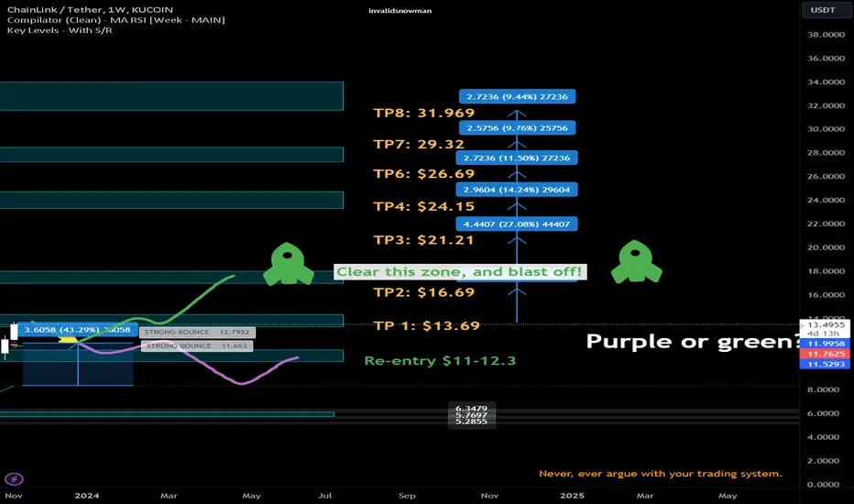Screen dimensions: 854x504
Task: Click the "4d 13h" countdown label
Action: coord(824,334)
